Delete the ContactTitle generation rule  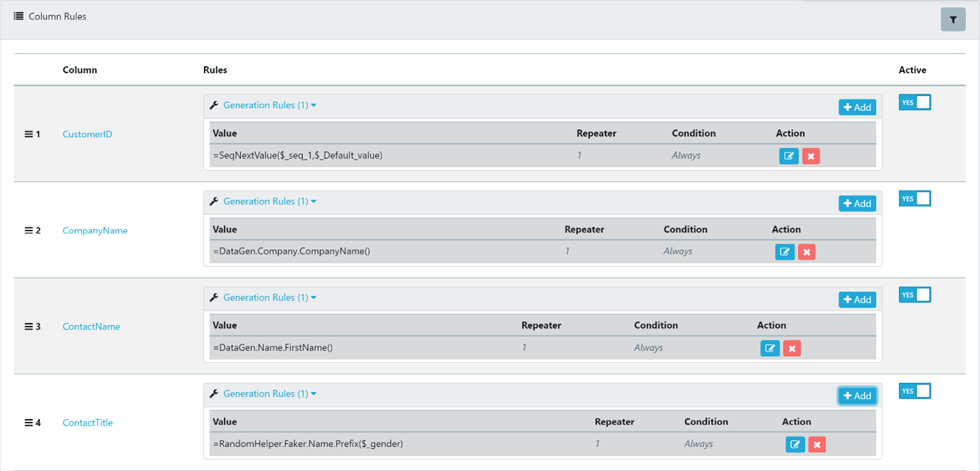(x=817, y=445)
